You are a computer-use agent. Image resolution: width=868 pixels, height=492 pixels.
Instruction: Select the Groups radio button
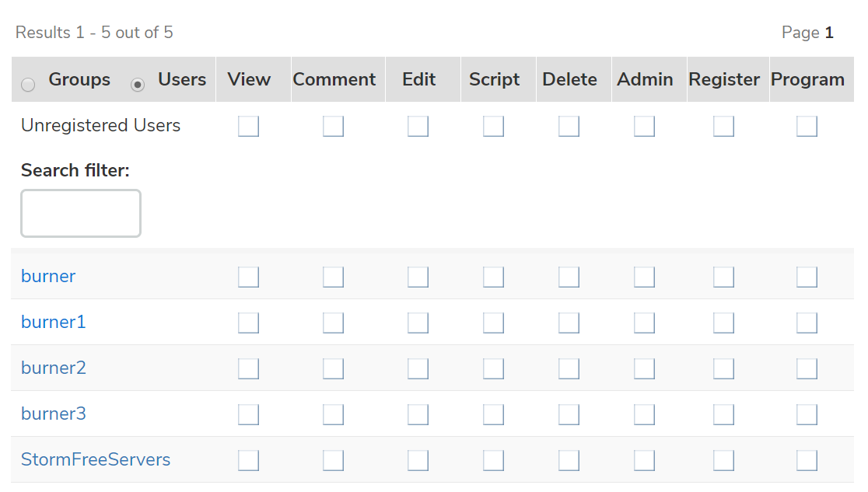pyautogui.click(x=28, y=85)
